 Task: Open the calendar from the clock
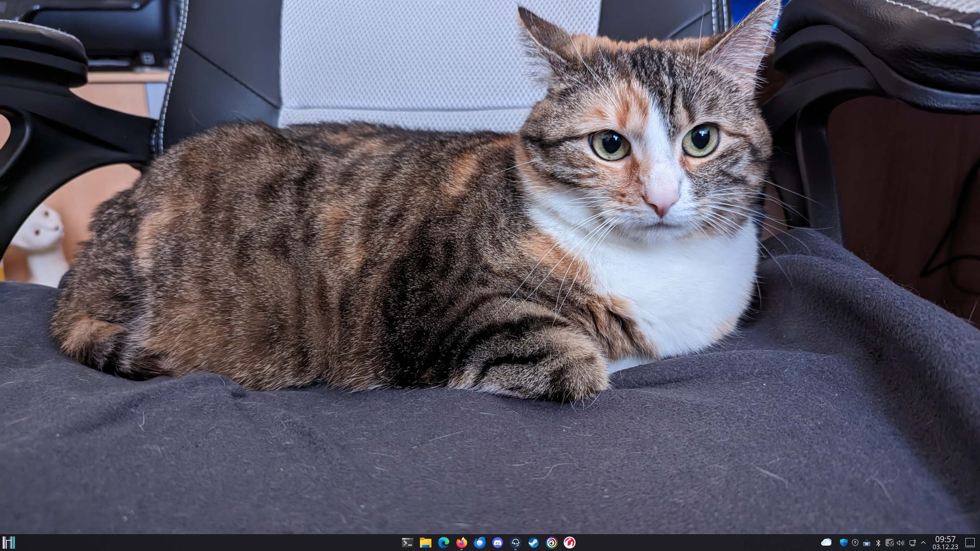tap(945, 543)
